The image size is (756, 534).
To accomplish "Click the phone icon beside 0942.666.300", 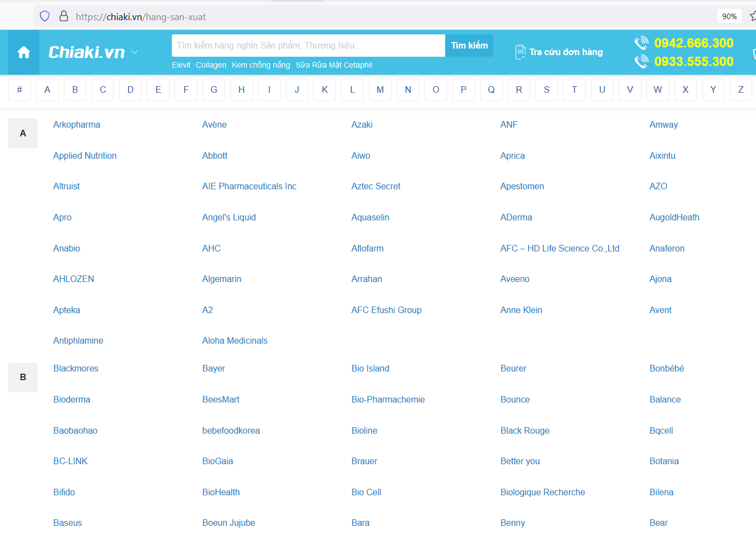I will pyautogui.click(x=641, y=43).
